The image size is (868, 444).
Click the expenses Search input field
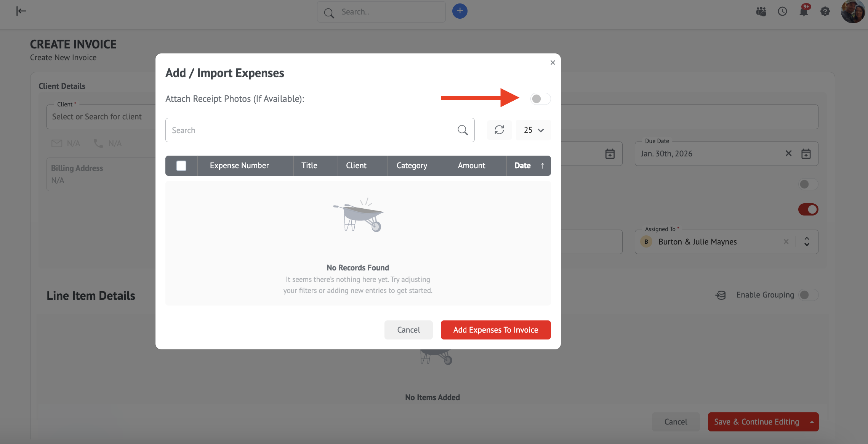(311, 130)
